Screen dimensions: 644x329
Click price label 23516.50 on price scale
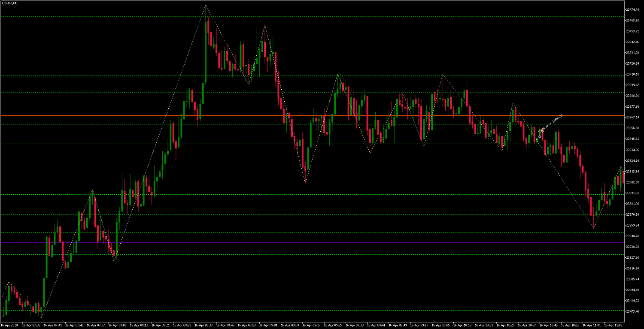click(x=633, y=268)
